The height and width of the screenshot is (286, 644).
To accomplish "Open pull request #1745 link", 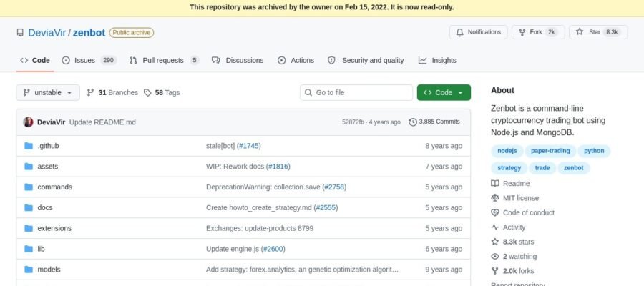I will [x=248, y=146].
